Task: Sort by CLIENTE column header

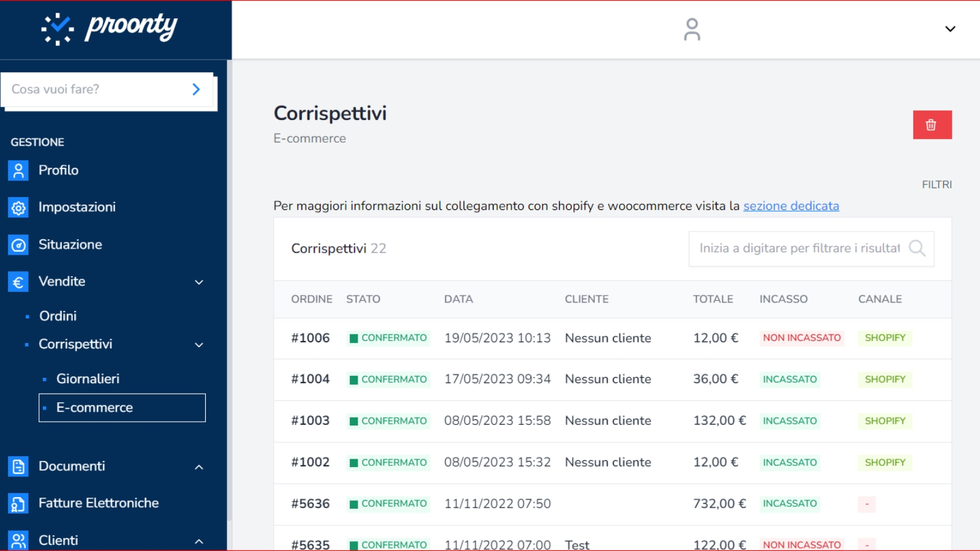Action: [x=587, y=299]
